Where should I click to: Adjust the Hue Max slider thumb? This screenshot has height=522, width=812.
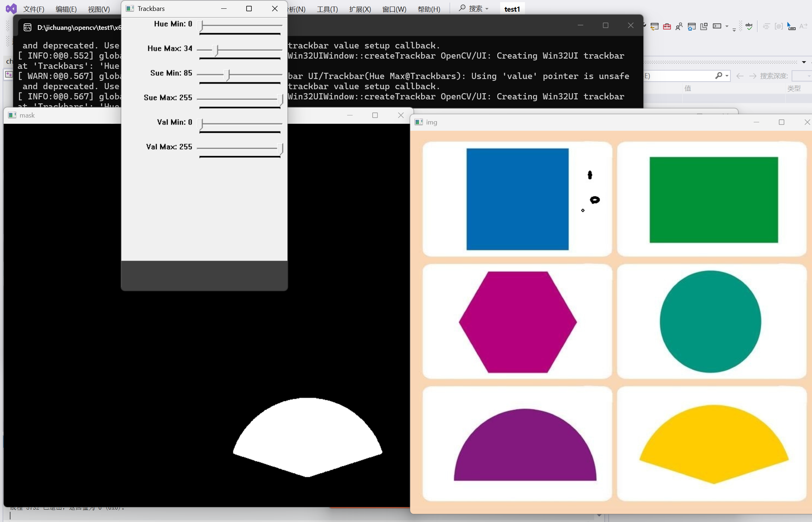[x=216, y=50]
